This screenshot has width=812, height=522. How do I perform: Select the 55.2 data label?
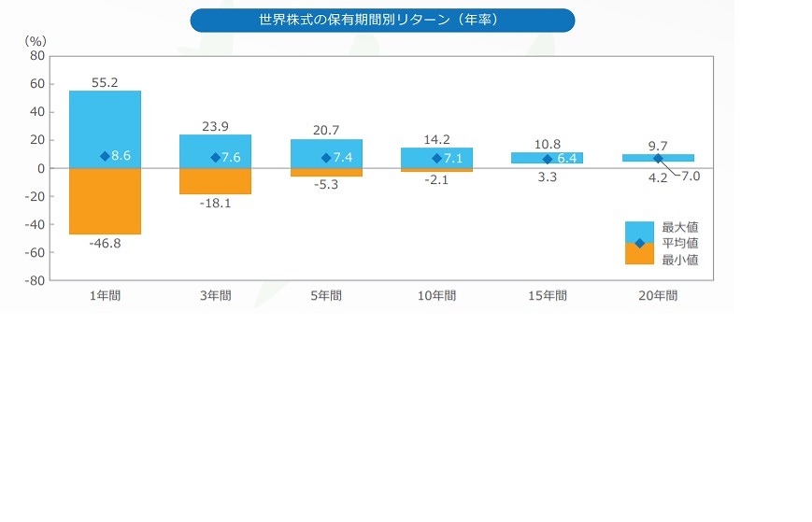[105, 83]
